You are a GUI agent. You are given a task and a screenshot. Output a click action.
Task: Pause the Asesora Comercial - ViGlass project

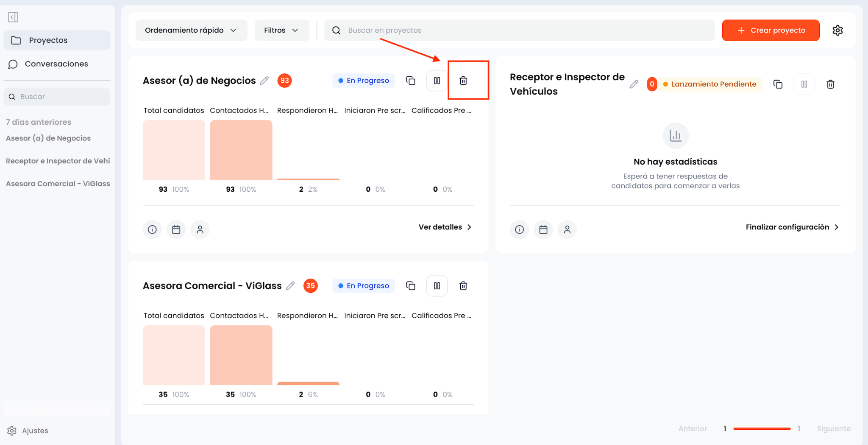437,286
